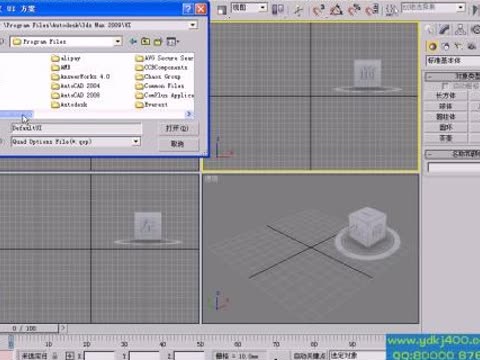Click the Use Pivot Point Center icon
This screenshot has height=360, width=480.
(x=278, y=10)
